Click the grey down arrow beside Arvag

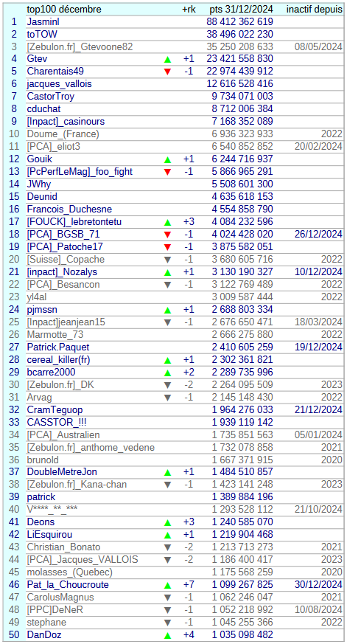coord(167,398)
